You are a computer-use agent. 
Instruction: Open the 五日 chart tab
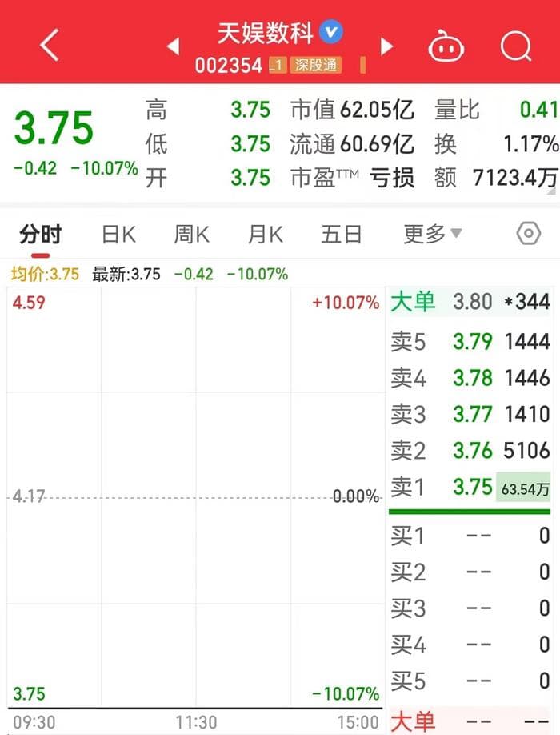click(342, 234)
